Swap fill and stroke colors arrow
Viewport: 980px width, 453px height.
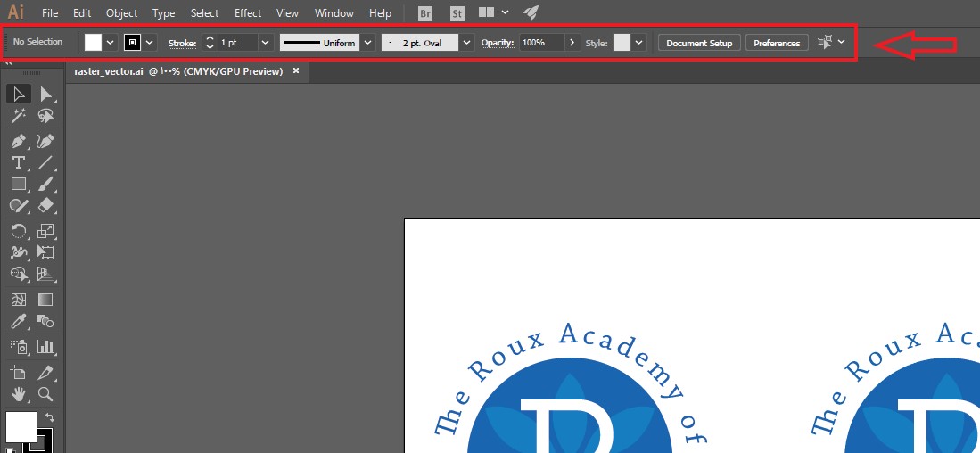tap(50, 417)
